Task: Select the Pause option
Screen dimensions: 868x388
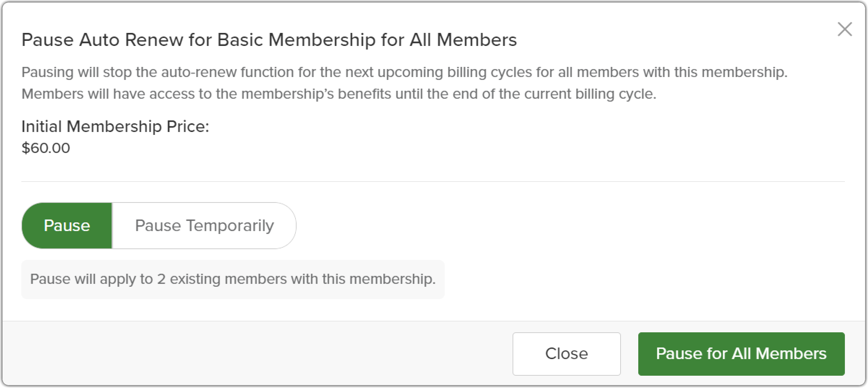Action: [x=67, y=226]
